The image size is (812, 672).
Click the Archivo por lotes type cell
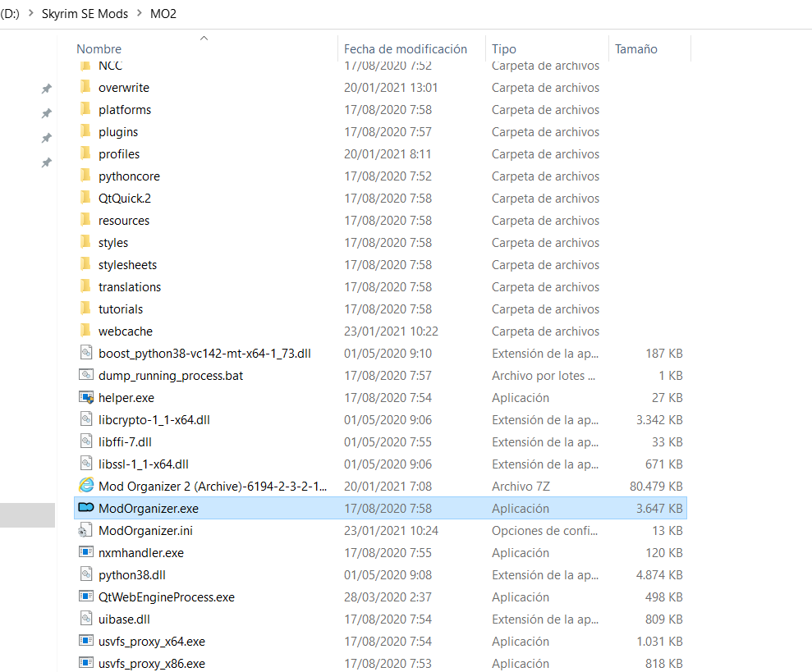pyautogui.click(x=544, y=375)
